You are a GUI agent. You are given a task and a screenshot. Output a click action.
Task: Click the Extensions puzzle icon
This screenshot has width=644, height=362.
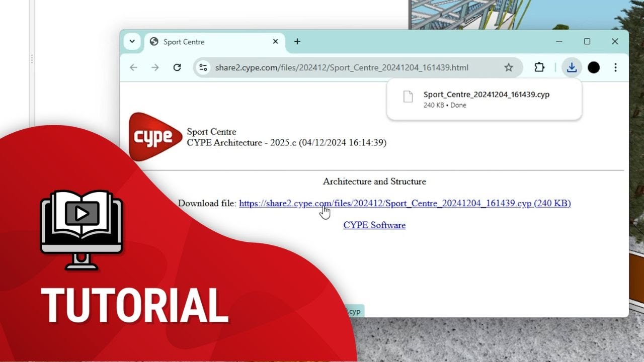point(539,67)
